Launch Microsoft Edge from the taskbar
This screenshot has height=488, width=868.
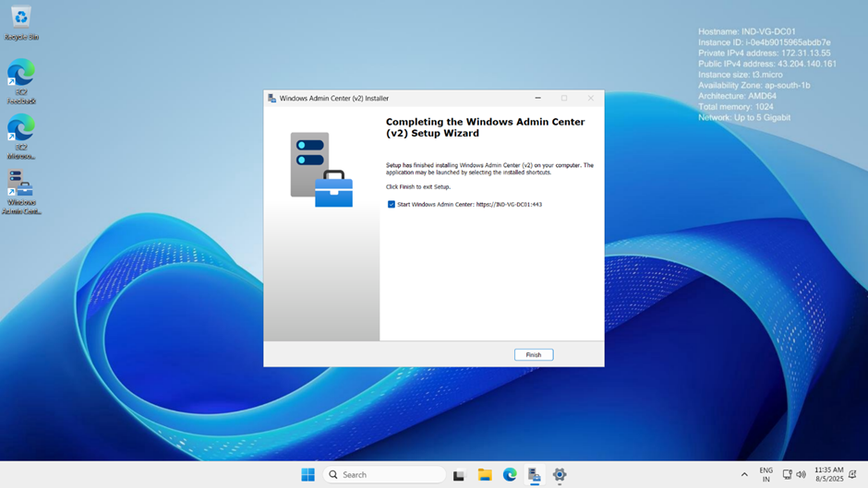click(x=510, y=475)
